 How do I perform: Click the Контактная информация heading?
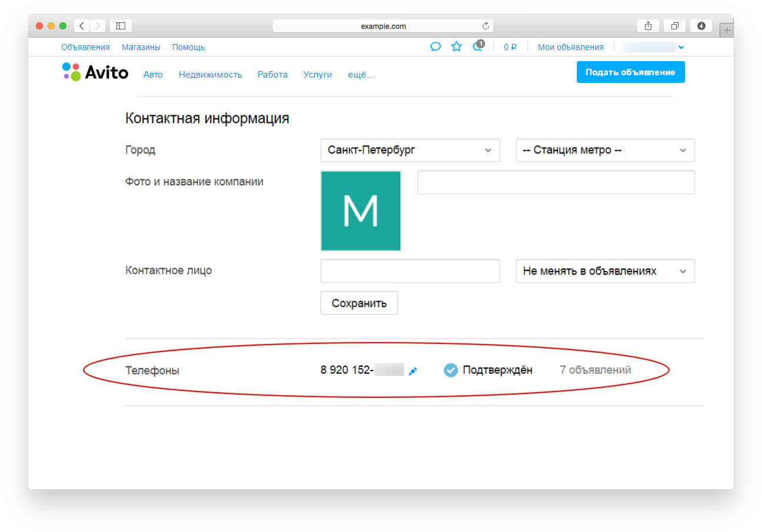pos(207,118)
